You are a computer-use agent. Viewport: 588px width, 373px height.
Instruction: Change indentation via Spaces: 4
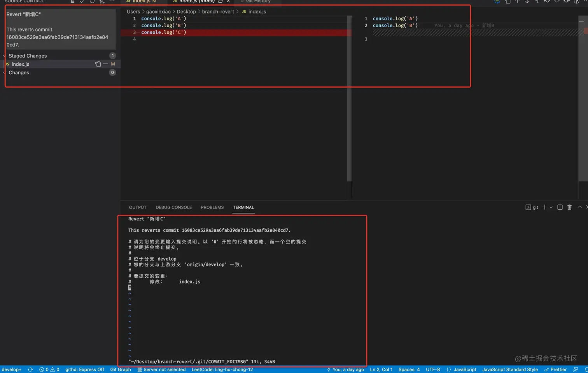pos(409,369)
